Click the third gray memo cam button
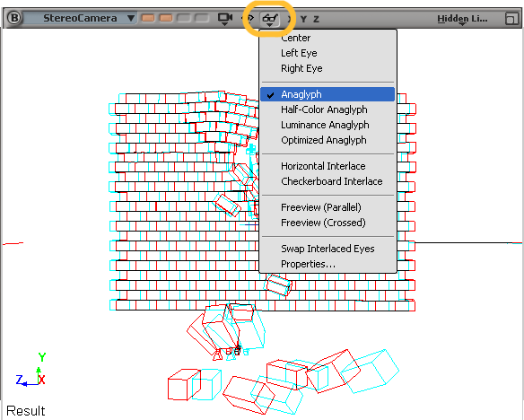The image size is (524, 420). coord(183,18)
